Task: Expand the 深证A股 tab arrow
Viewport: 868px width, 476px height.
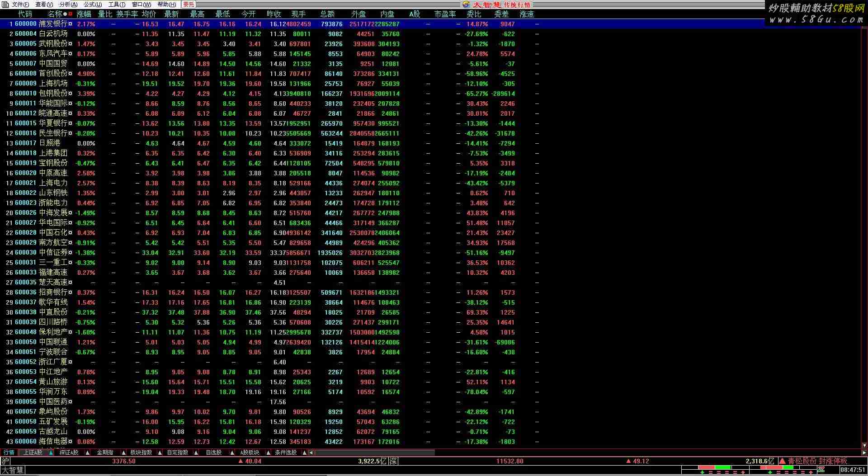Action: pyautogui.click(x=87, y=452)
